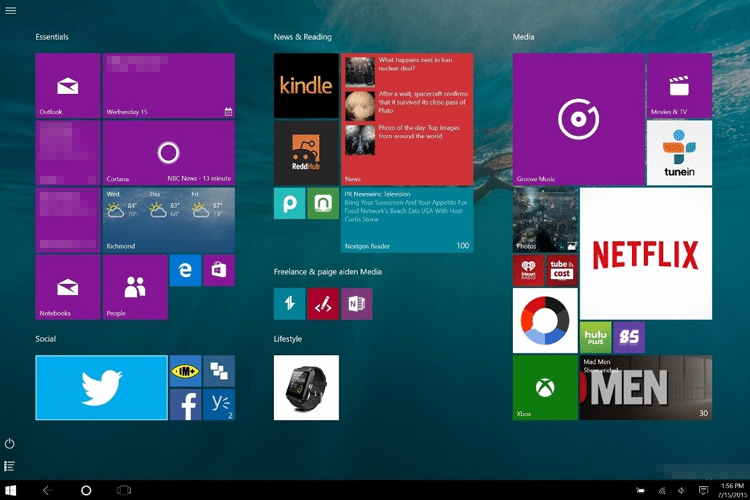Launch the Netflix tile

tap(646, 254)
